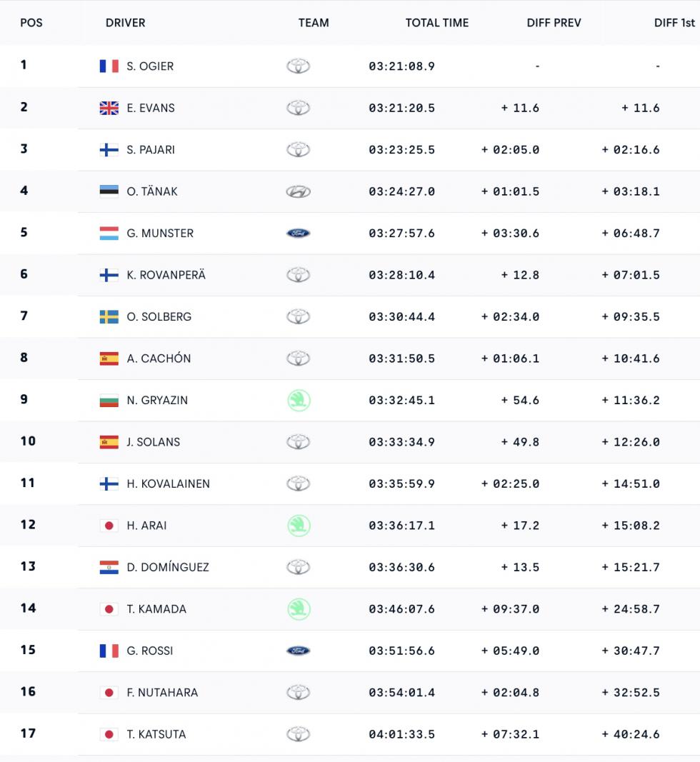This screenshot has width=700, height=762.
Task: Click the UK flag next to E. Evans
Action: pyautogui.click(x=109, y=108)
